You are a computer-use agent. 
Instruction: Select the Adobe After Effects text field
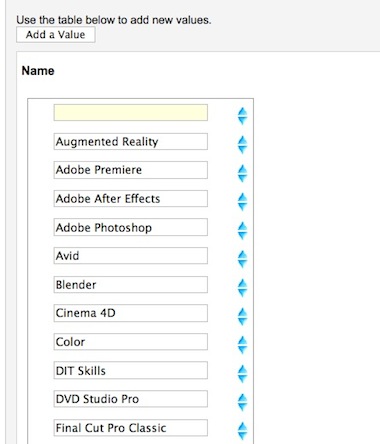point(131,199)
